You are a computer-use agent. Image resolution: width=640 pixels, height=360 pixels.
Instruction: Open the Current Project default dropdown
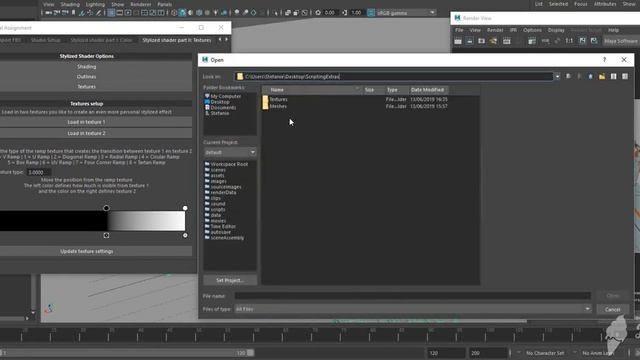(x=230, y=152)
